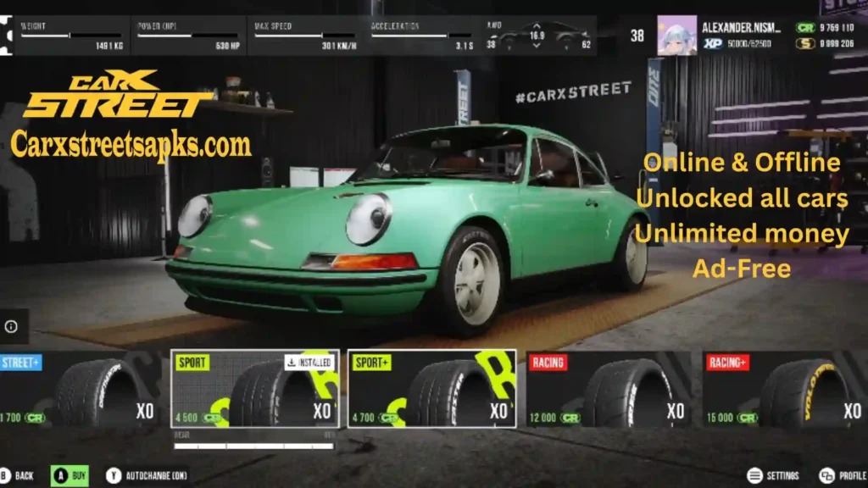Click the 50000/62500 XP value

[x=749, y=43]
